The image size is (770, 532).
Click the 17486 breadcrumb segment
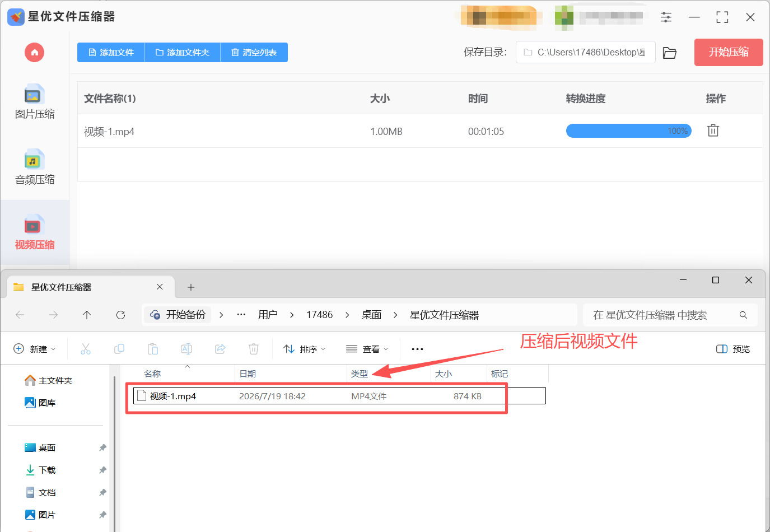coord(320,315)
